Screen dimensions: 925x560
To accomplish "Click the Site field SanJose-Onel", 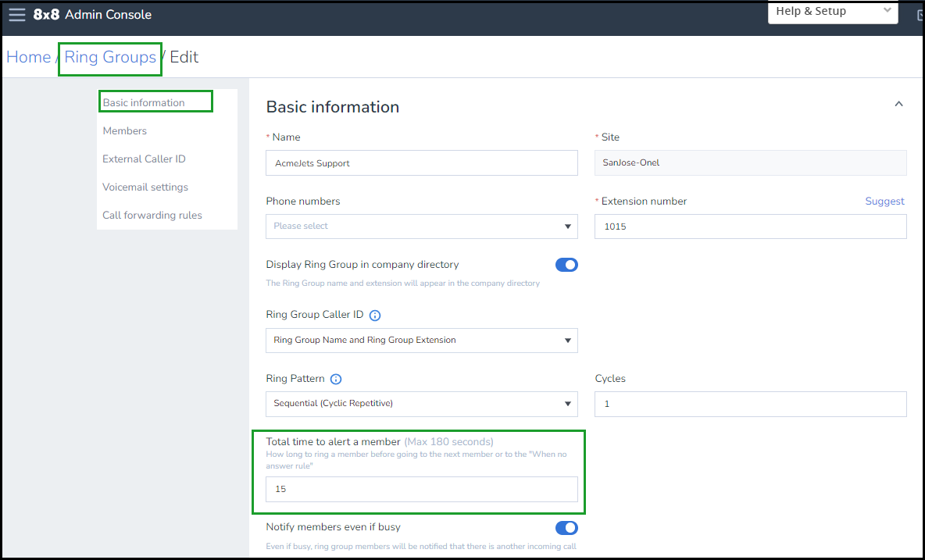I will tap(750, 162).
